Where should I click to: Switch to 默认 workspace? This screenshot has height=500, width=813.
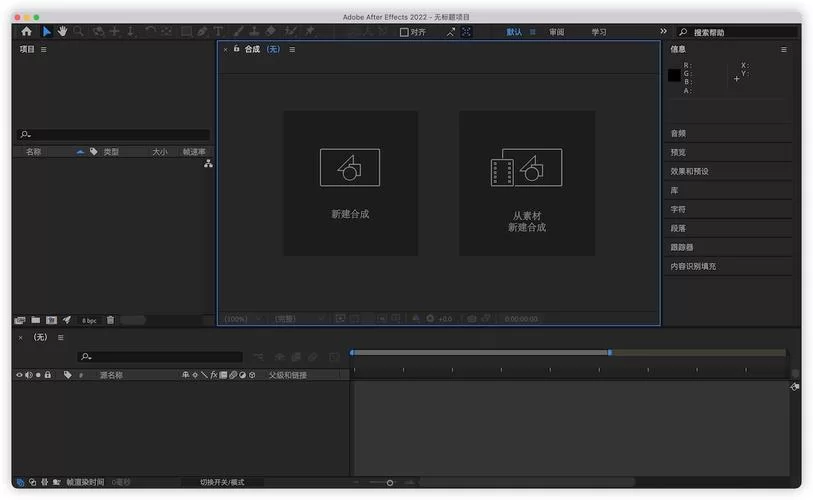click(514, 32)
